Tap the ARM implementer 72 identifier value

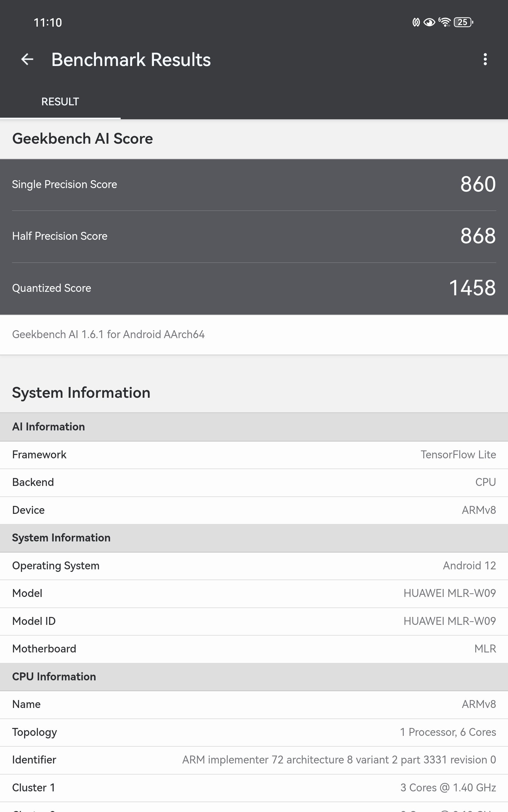point(339,760)
